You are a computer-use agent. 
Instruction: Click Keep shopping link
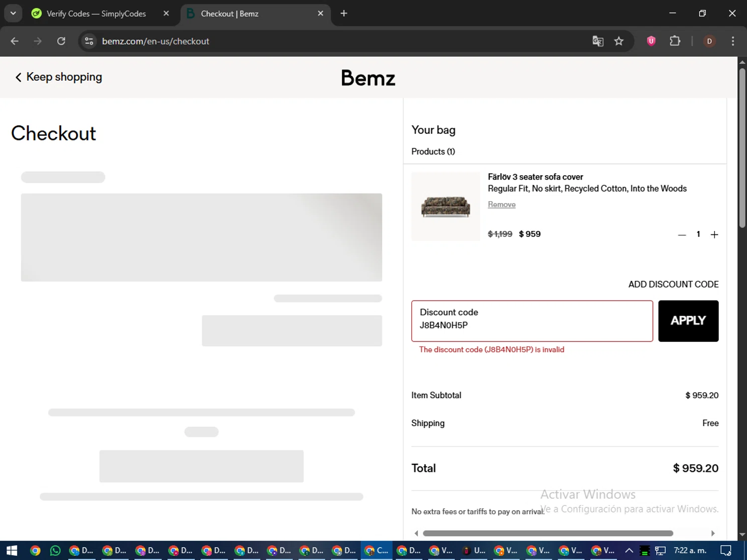click(59, 77)
